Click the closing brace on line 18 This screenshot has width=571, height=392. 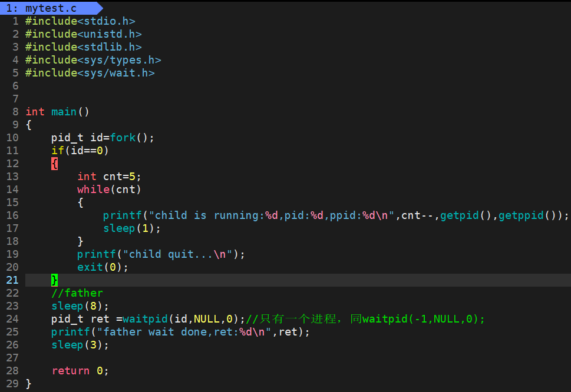pos(81,241)
